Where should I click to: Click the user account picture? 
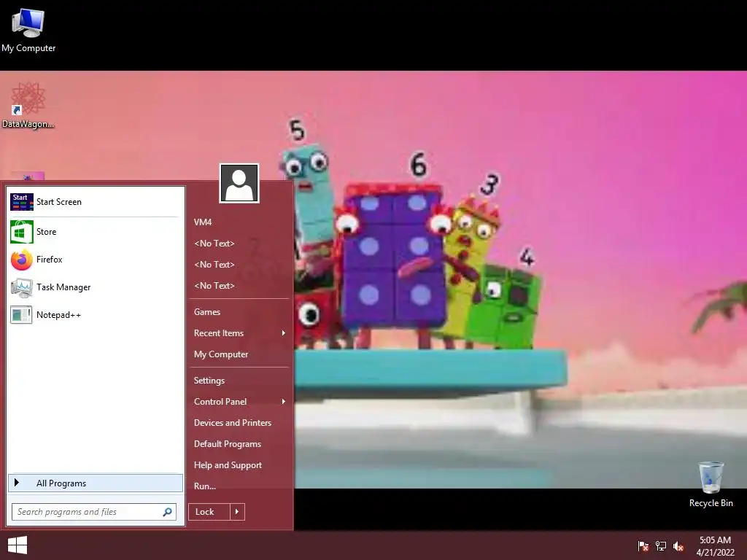click(239, 183)
